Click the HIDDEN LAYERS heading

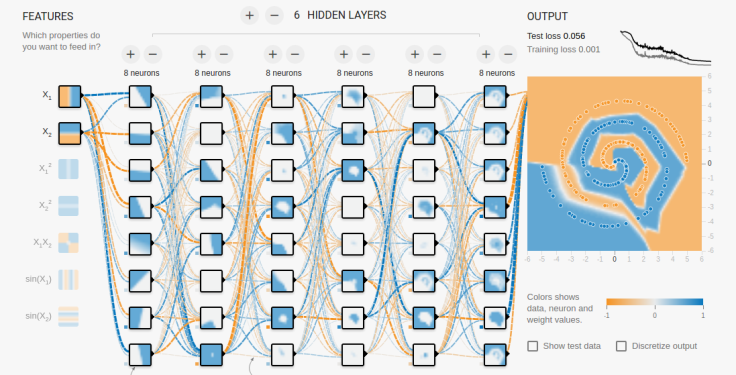tap(346, 15)
